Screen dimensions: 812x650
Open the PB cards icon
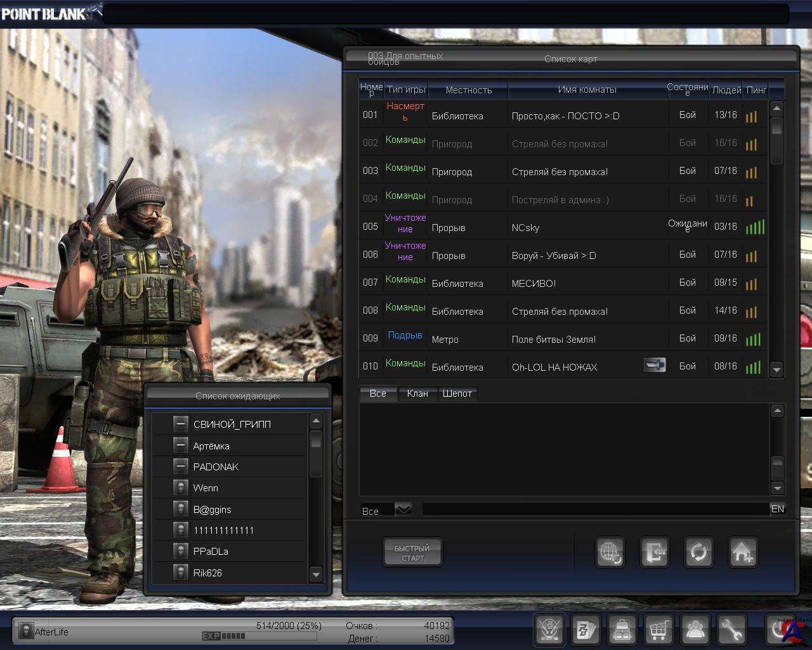tap(585, 630)
